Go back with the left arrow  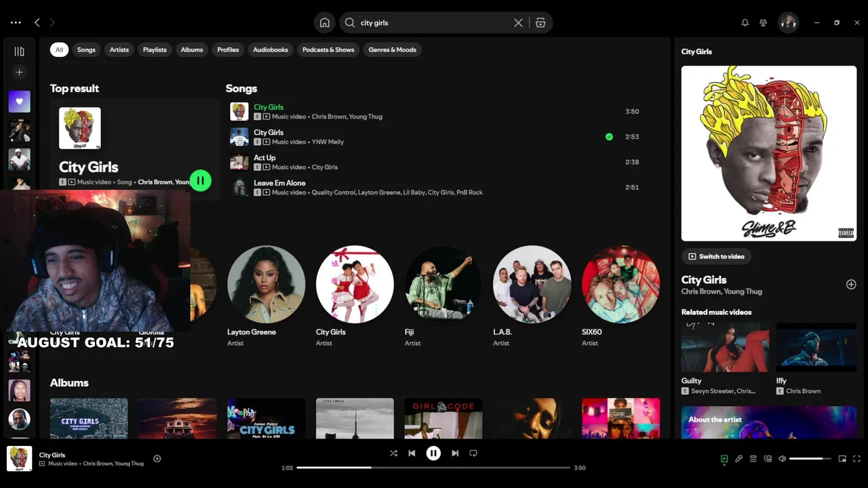[37, 22]
